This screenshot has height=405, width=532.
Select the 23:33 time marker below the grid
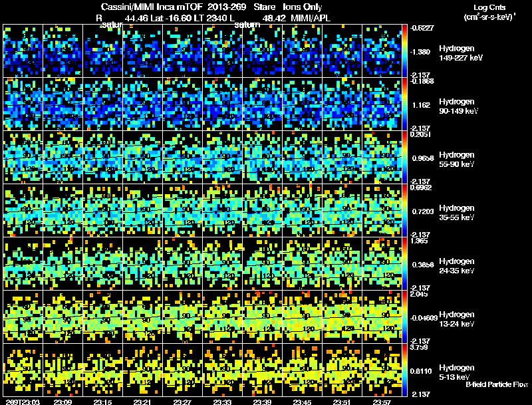point(222,402)
